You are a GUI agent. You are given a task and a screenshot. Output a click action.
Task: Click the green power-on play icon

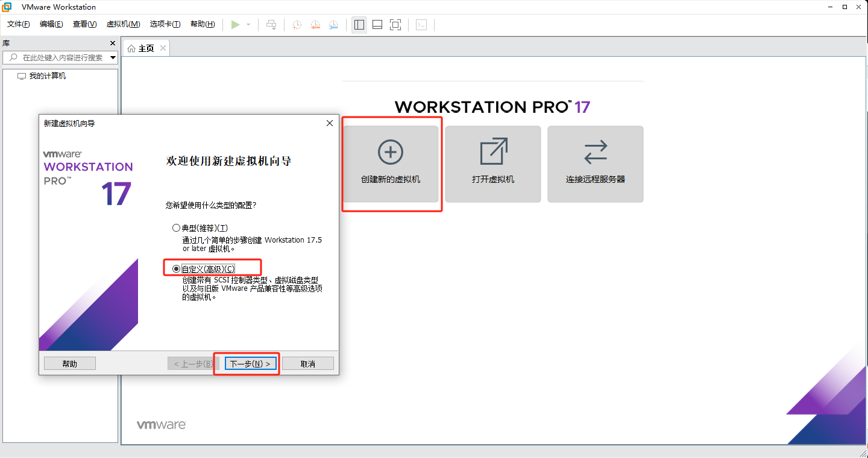(x=235, y=25)
